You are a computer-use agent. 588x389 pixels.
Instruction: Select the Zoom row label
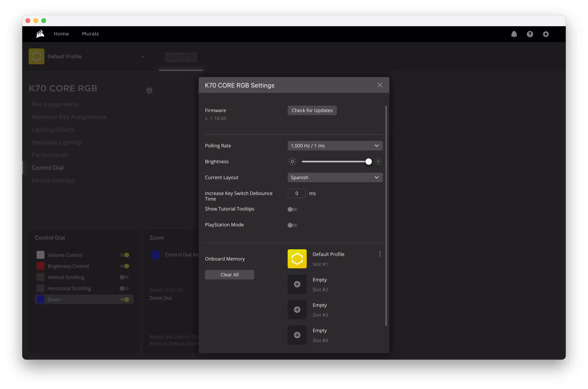tap(54, 299)
